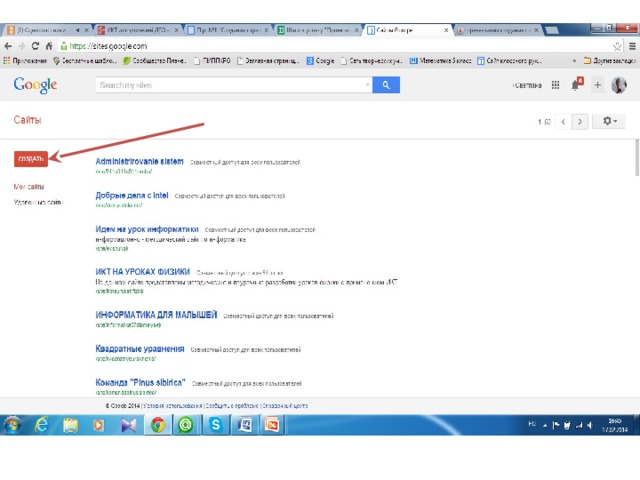640x480 pixels.
Task: Open the notifications bell icon
Action: click(x=576, y=84)
